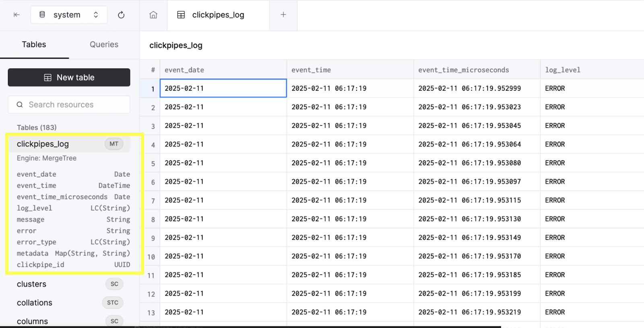
Task: Select the Tables tab
Action: [x=34, y=44]
